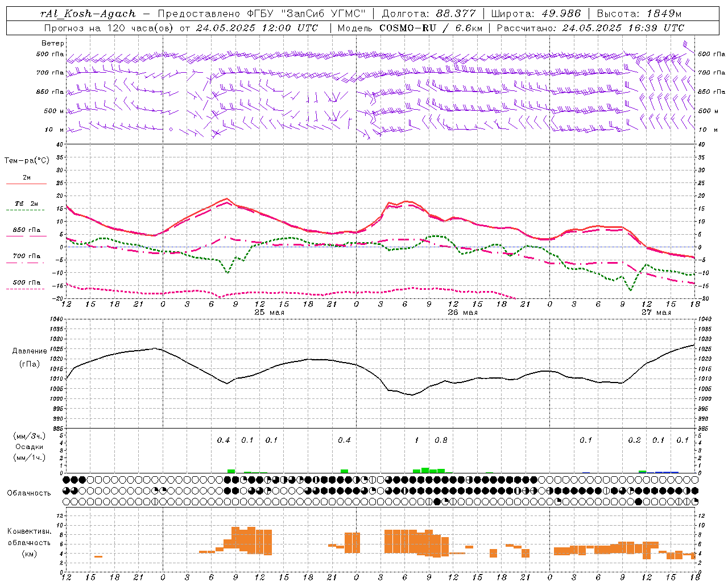Click the Конвективн. label of convective clouds
728x582 pixels.
[x=30, y=531]
